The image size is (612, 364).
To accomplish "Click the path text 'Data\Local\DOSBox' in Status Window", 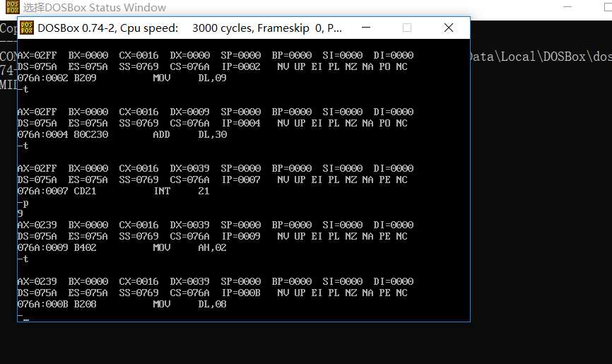I will [529, 57].
